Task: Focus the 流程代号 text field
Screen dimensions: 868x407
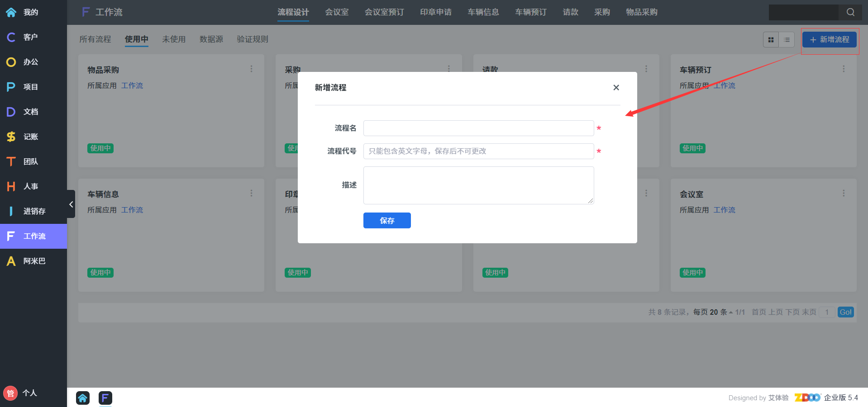Action: pyautogui.click(x=478, y=151)
